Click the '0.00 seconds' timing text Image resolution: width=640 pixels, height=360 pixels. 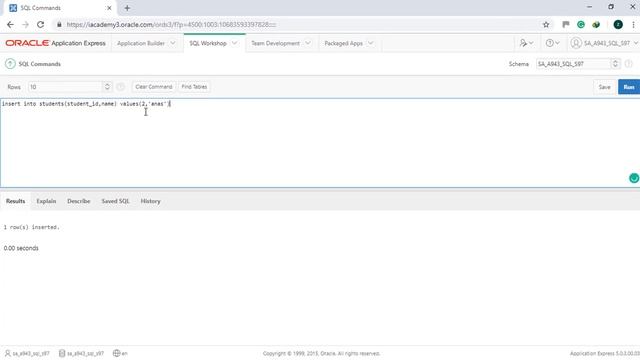pos(21,248)
